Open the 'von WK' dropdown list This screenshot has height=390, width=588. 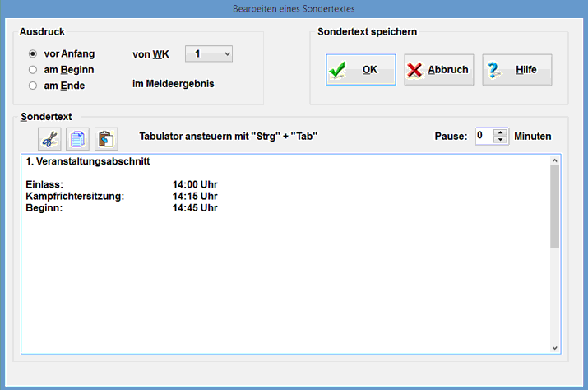click(x=209, y=54)
